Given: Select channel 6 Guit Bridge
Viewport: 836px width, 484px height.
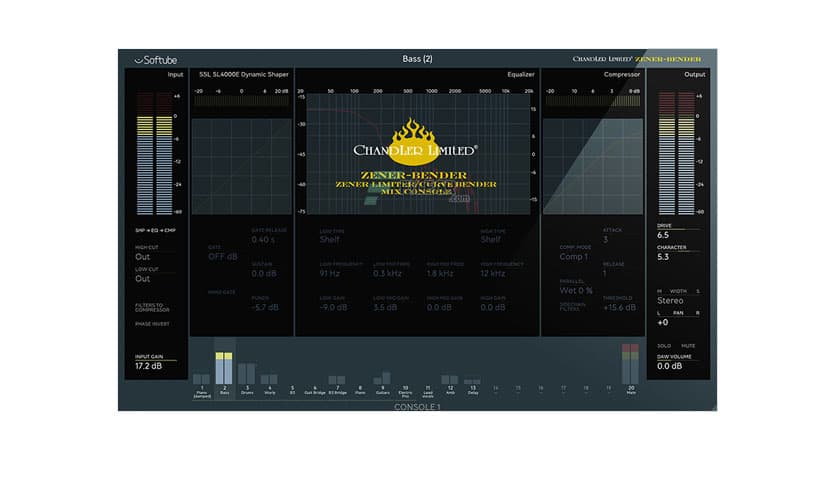Looking at the screenshot, I should [x=315, y=390].
